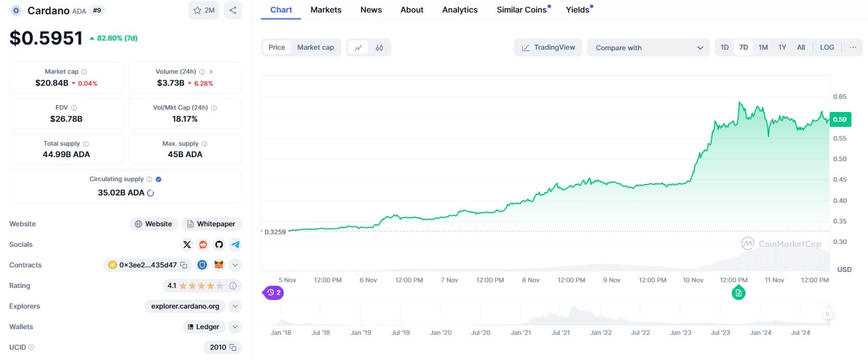Show Total supply info icon
The width and height of the screenshot is (868, 360).
[86, 144]
